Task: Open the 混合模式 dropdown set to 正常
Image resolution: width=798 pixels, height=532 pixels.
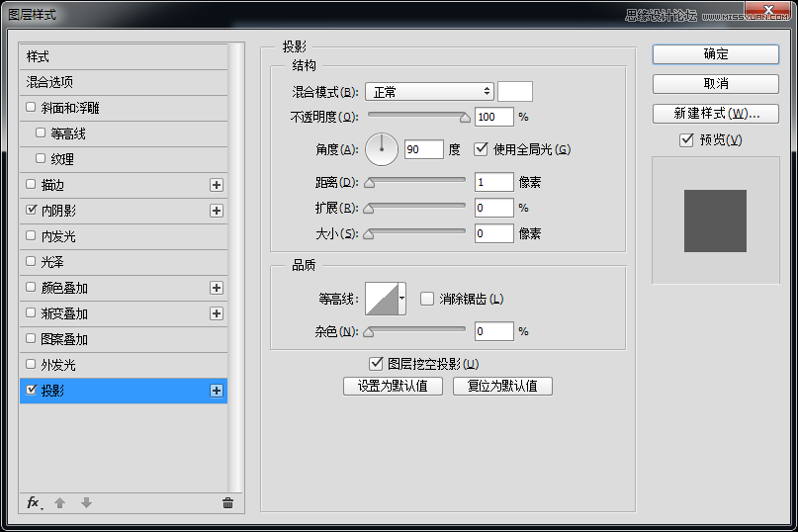Action: click(x=429, y=92)
